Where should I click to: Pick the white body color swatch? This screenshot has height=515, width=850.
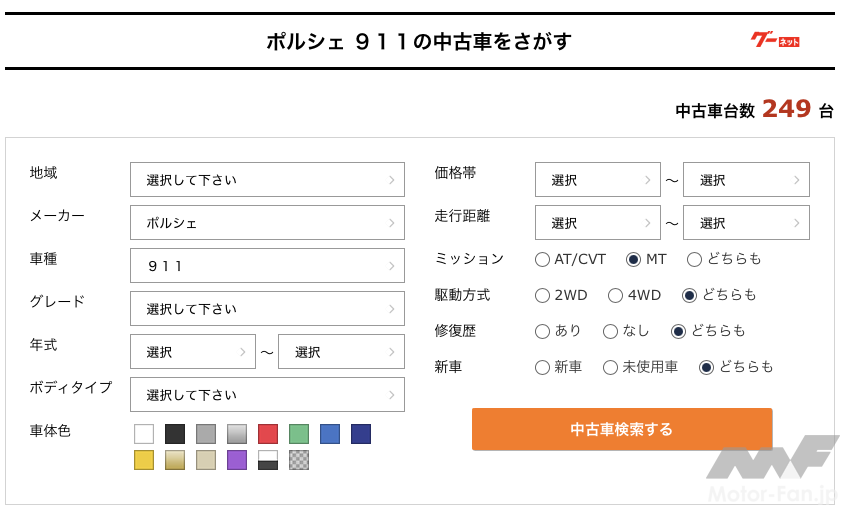[x=144, y=434]
